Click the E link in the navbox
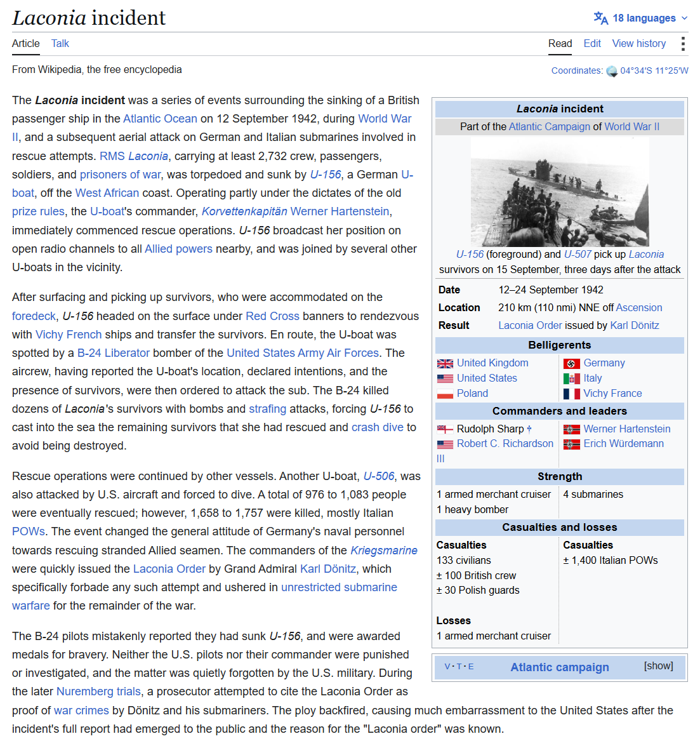 pos(471,667)
